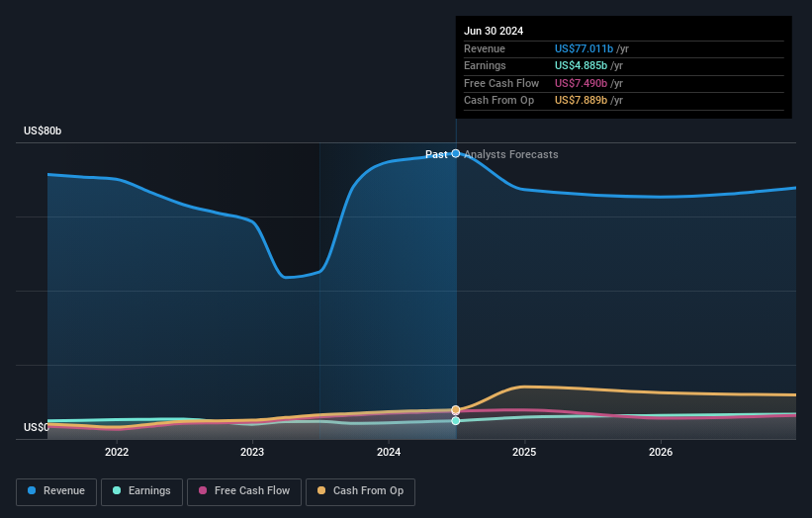Click the blue Revenue data point marker

(456, 153)
